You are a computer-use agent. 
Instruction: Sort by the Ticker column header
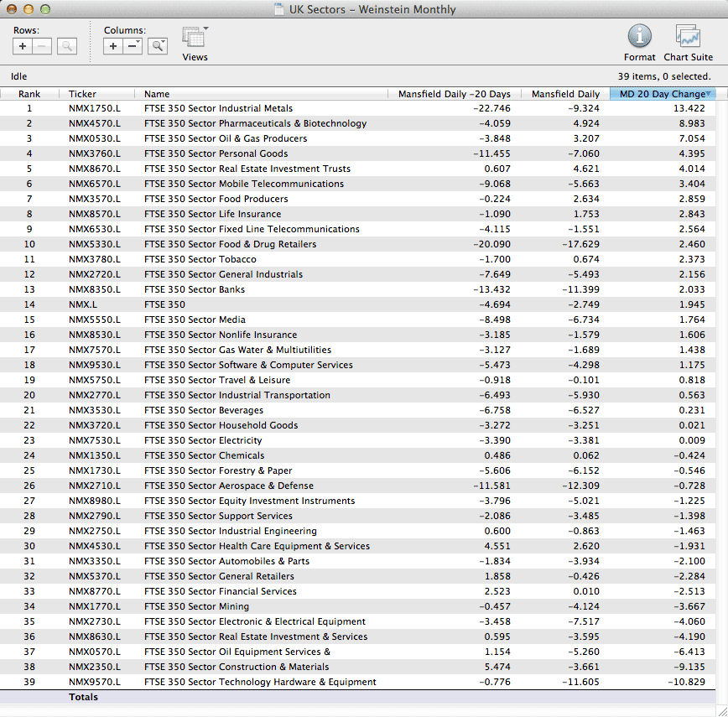click(82, 94)
